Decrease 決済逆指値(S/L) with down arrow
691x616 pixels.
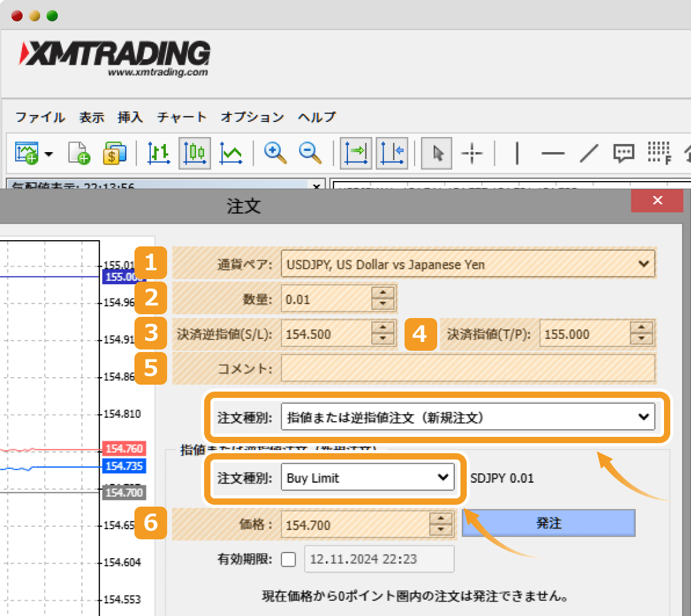click(x=383, y=339)
